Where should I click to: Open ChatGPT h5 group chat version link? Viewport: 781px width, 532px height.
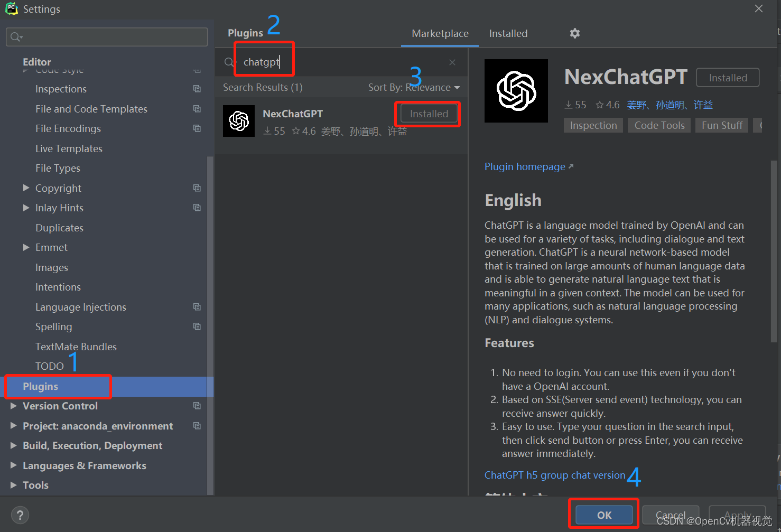555,475
